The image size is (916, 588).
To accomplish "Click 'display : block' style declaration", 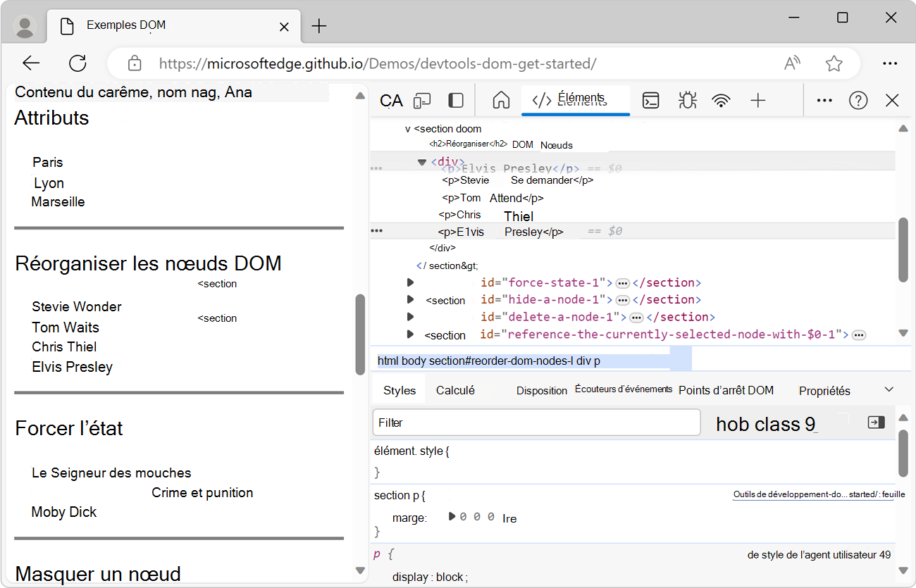I will [430, 577].
